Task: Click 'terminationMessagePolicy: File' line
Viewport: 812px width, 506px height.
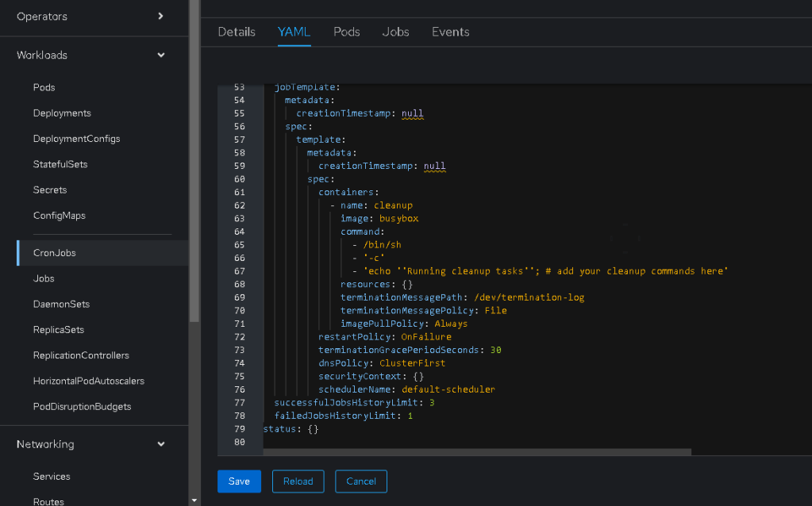Action: pyautogui.click(x=424, y=310)
